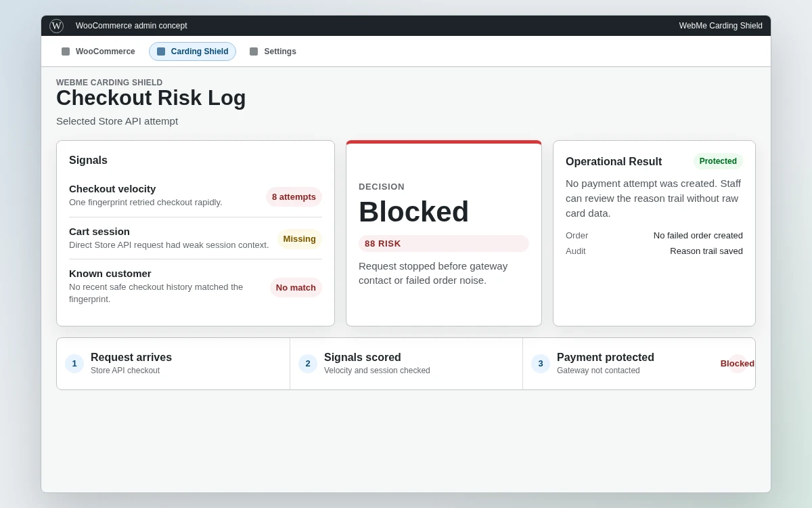The image size is (812, 508).
Task: Click the WordPress logo icon
Action: click(56, 26)
